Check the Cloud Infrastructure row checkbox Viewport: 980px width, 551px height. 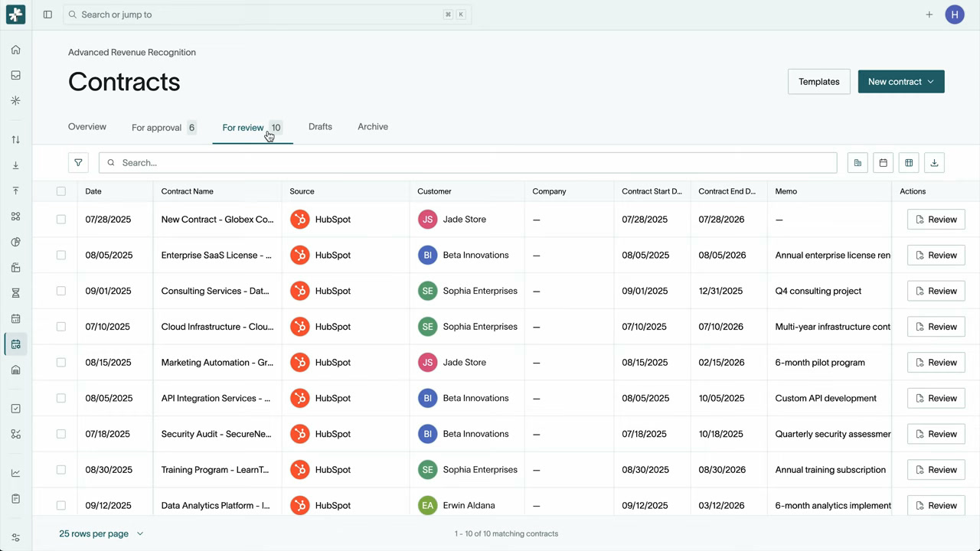(61, 327)
